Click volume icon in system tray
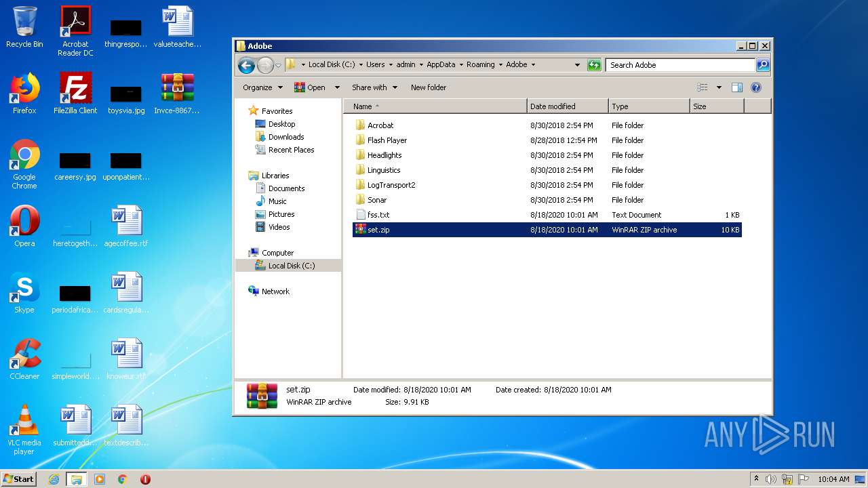The image size is (868, 488). point(771,479)
